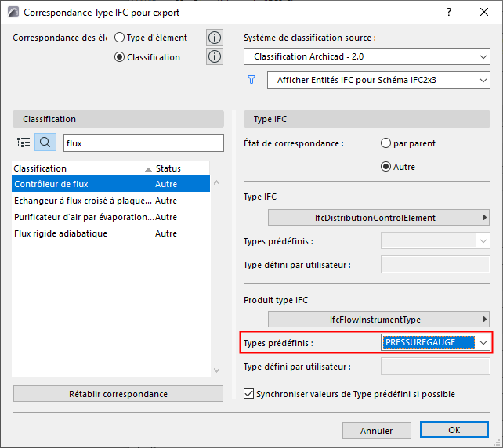Open the IfcDistributionControlElement type menu

[379, 217]
